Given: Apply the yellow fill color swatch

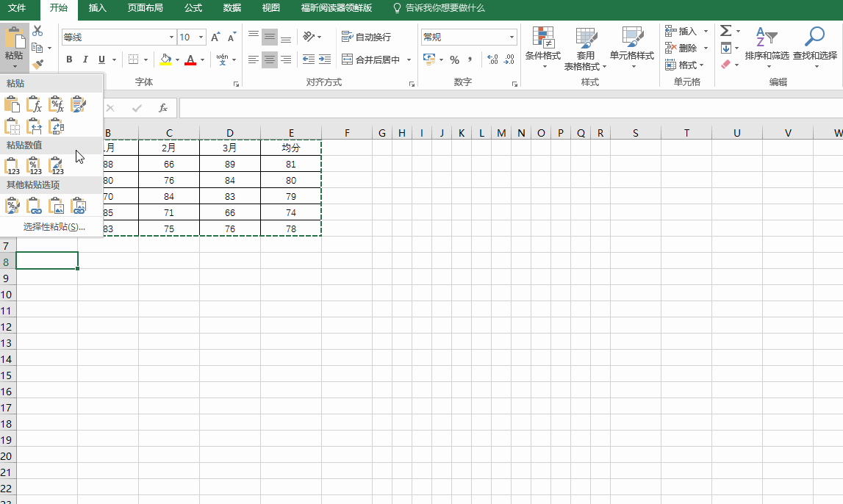Looking at the screenshot, I should [165, 60].
